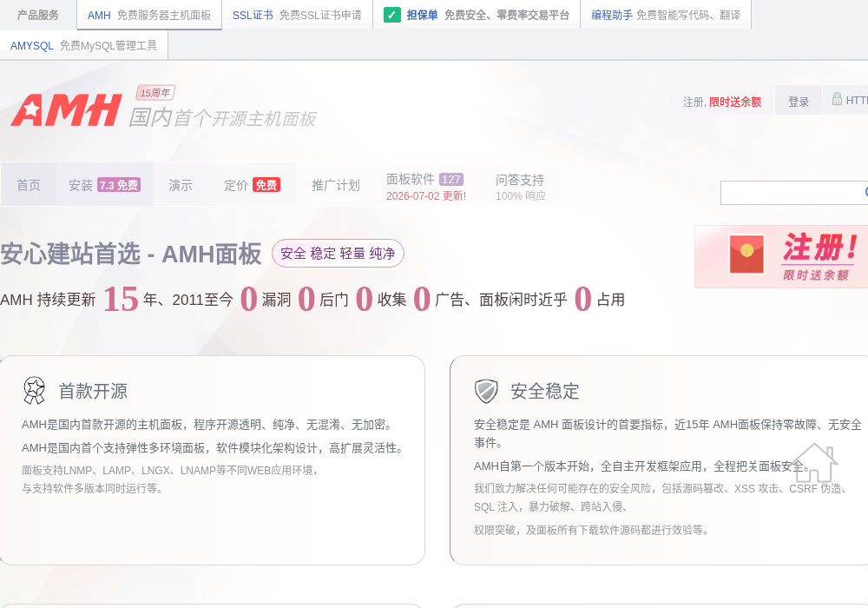
Task: Click the red envelope icon in 注册 banner
Action: click(x=746, y=254)
